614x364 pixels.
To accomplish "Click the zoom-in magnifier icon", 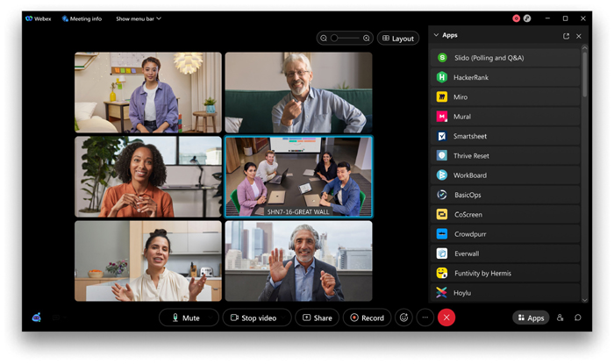I will [366, 38].
